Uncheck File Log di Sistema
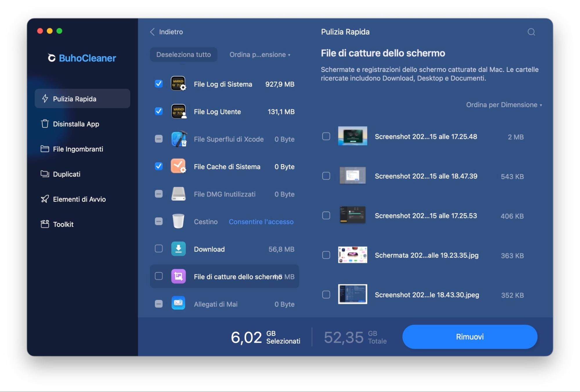580x392 pixels. pos(158,84)
